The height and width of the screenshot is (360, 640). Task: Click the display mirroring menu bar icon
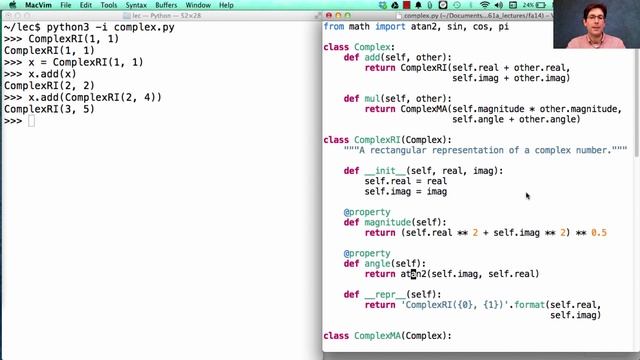(x=513, y=5)
